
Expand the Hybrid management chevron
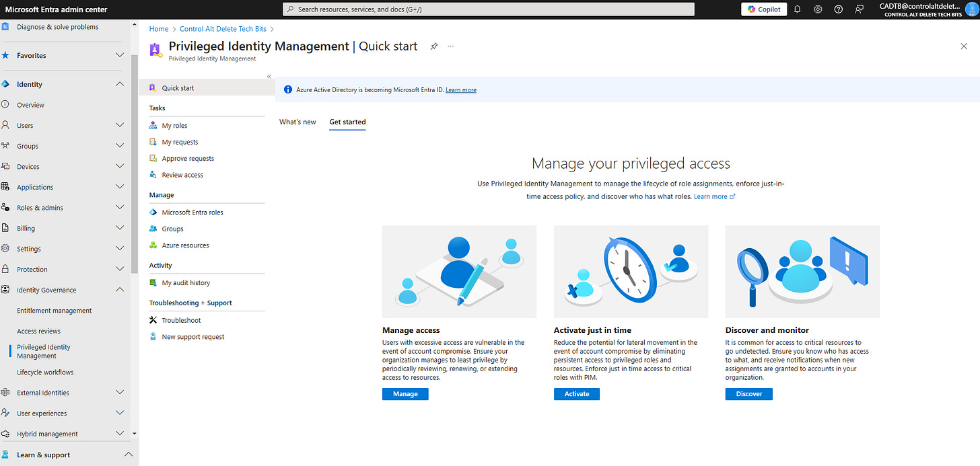click(x=120, y=434)
